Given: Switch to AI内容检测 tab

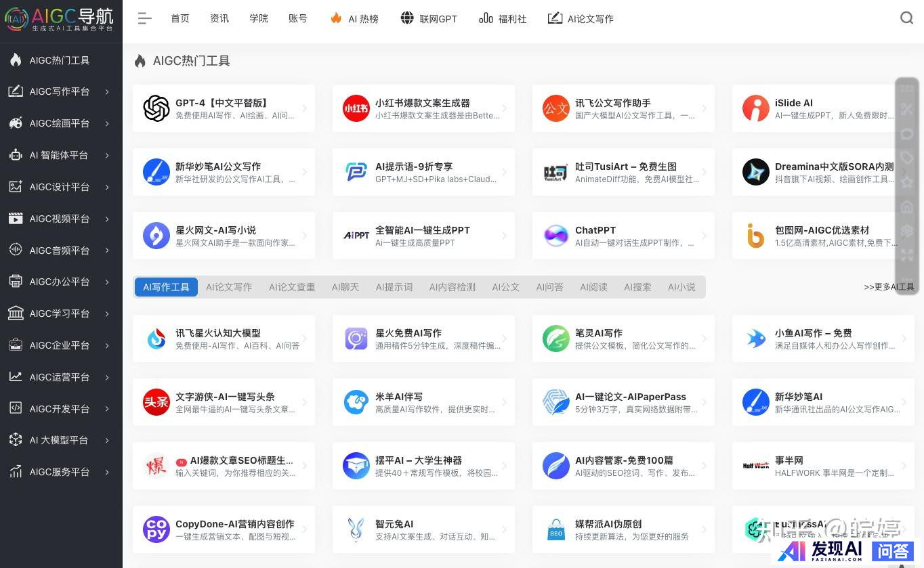Looking at the screenshot, I should 453,287.
